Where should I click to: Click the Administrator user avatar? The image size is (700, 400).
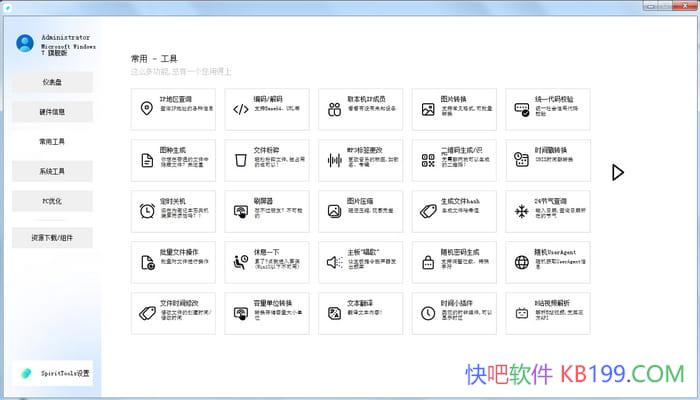tap(24, 43)
